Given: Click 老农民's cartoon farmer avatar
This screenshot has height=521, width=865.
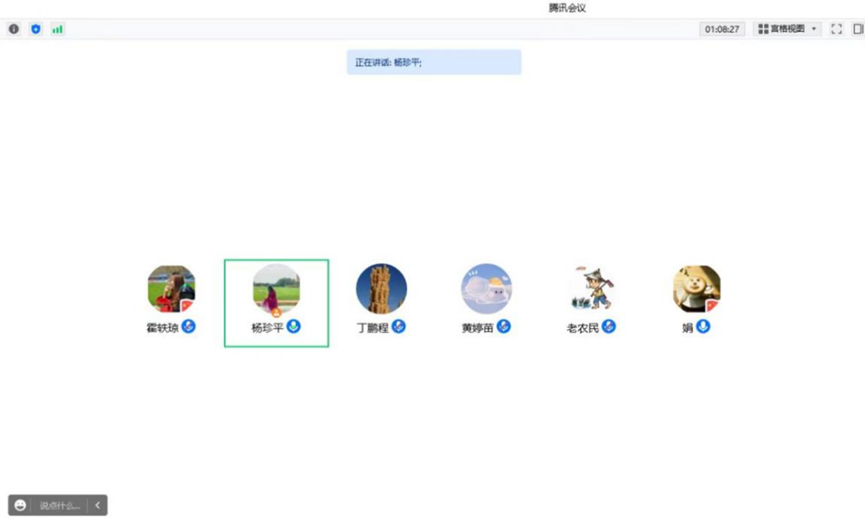Looking at the screenshot, I should (591, 288).
